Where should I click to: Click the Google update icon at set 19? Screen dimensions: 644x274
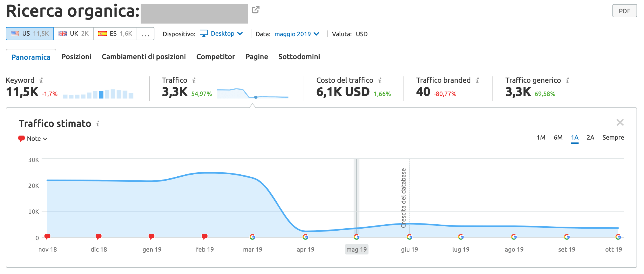[x=567, y=237]
